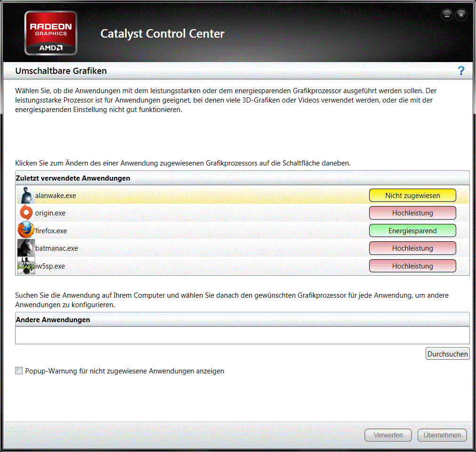Click the 'Andere Anwendungen' header
476x452 pixels.
(242, 319)
